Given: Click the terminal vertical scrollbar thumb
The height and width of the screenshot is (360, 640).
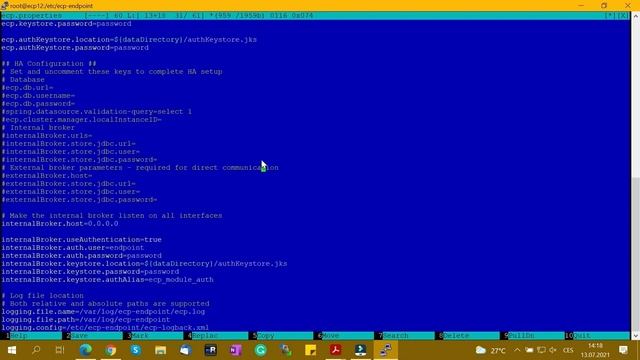Looking at the screenshot, I should [635, 253].
